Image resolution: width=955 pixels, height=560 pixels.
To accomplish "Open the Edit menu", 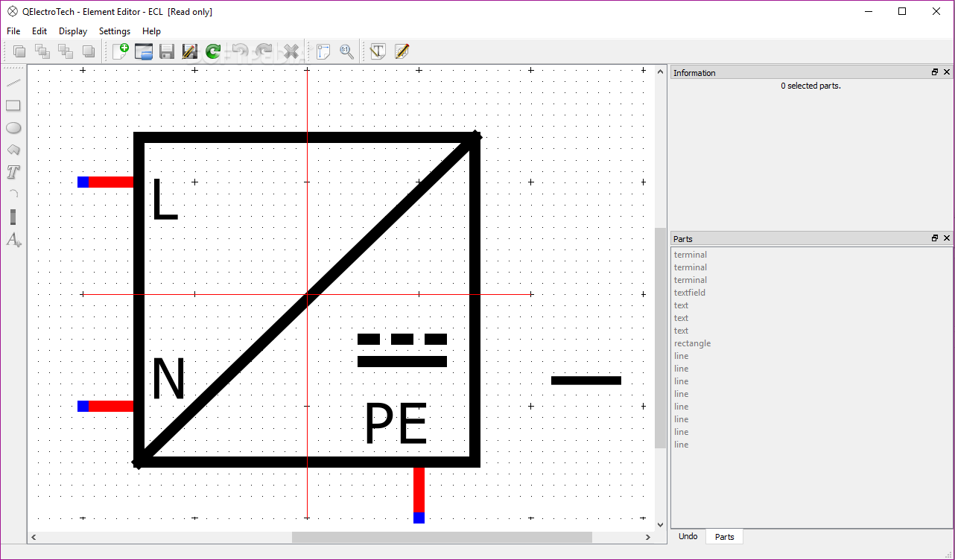I will click(x=39, y=31).
